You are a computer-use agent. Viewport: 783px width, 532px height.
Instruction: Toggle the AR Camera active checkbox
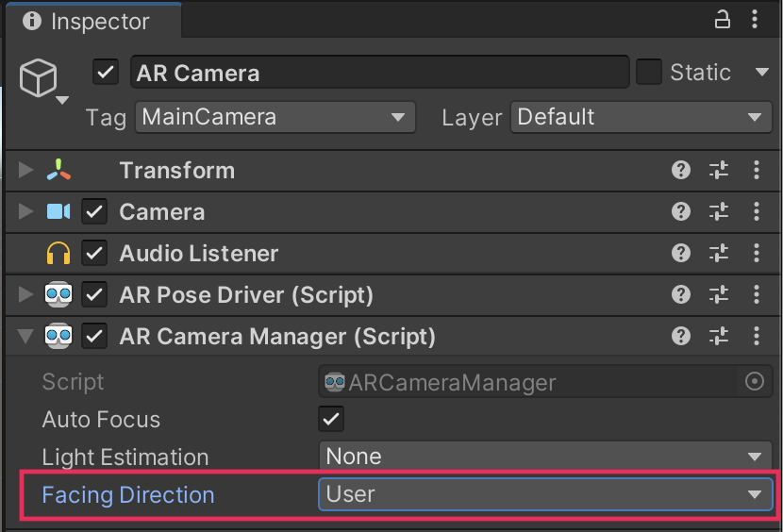[x=106, y=73]
